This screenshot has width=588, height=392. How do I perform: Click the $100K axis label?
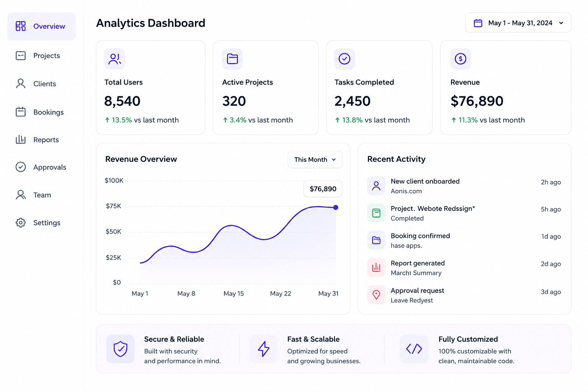tap(114, 180)
